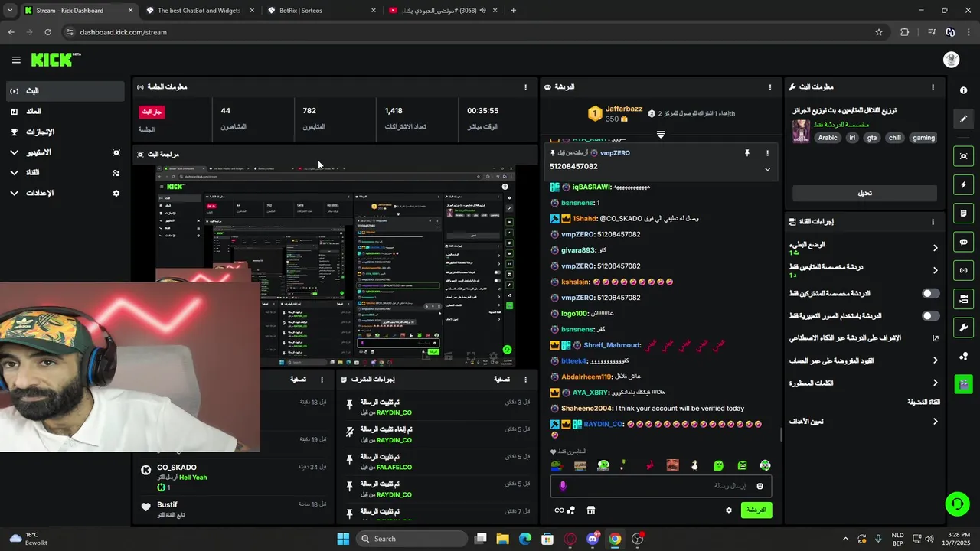Open the shop icon below the chat input

590,510
